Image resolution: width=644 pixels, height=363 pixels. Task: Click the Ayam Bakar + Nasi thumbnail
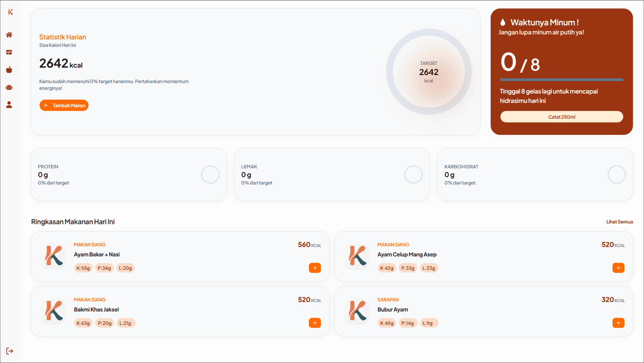pos(54,256)
